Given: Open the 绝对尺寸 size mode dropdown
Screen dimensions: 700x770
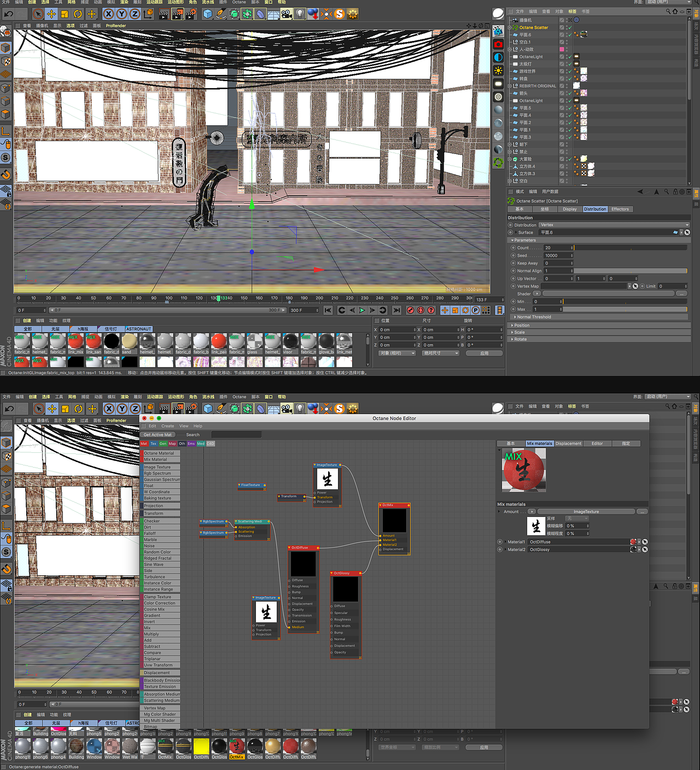Looking at the screenshot, I should click(x=440, y=353).
